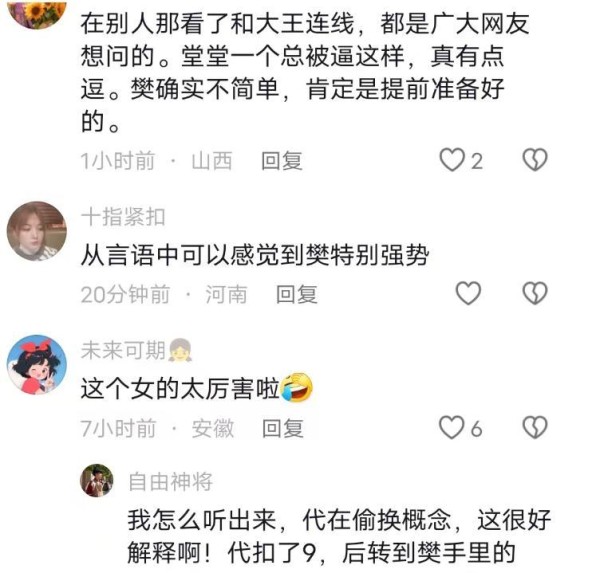The image size is (600, 573).
Task: Open the username 自由神将
Action: [171, 482]
